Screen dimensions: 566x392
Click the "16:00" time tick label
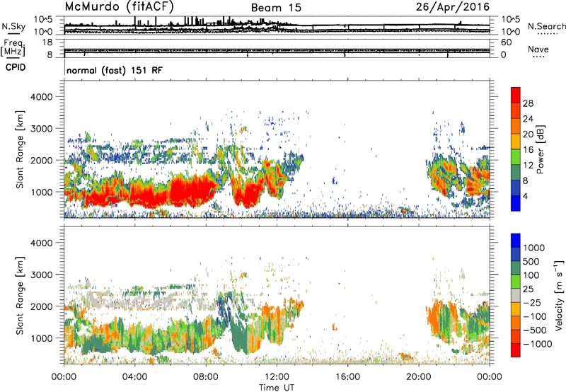coord(347,377)
